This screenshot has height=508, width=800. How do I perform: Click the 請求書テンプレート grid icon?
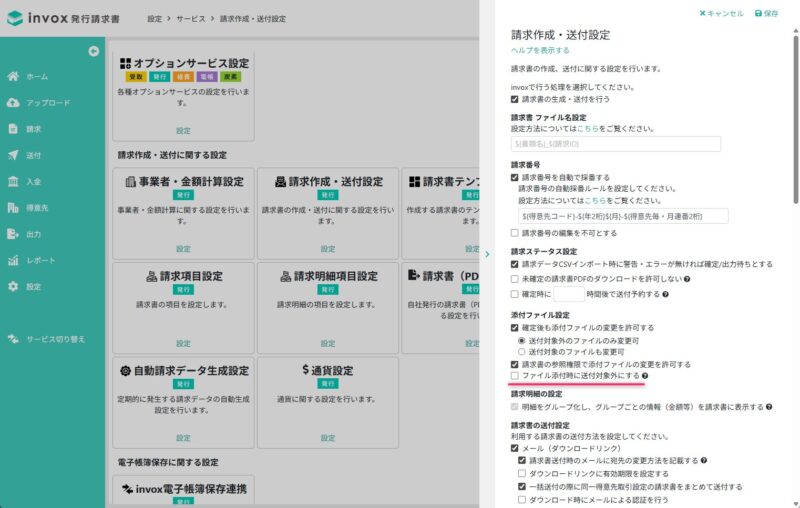pyautogui.click(x=415, y=182)
